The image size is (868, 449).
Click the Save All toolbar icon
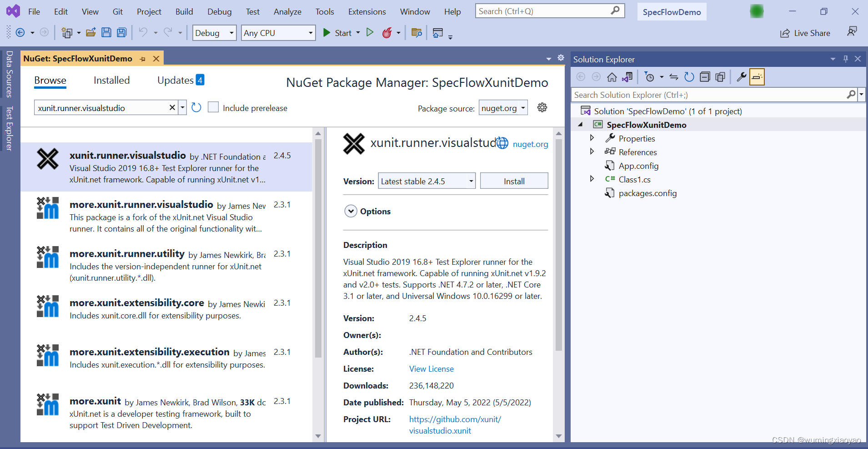121,32
